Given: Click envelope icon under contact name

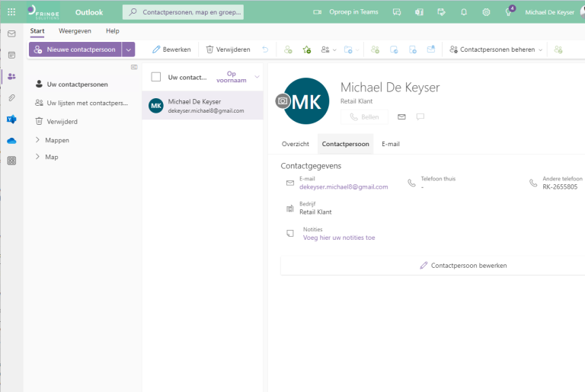Looking at the screenshot, I should pos(401,117).
